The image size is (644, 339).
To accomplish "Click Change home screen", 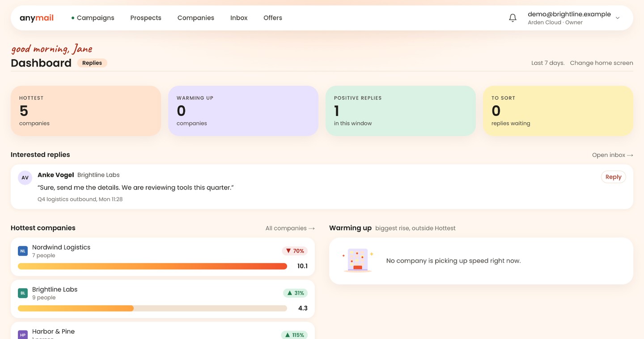I will click(x=602, y=63).
